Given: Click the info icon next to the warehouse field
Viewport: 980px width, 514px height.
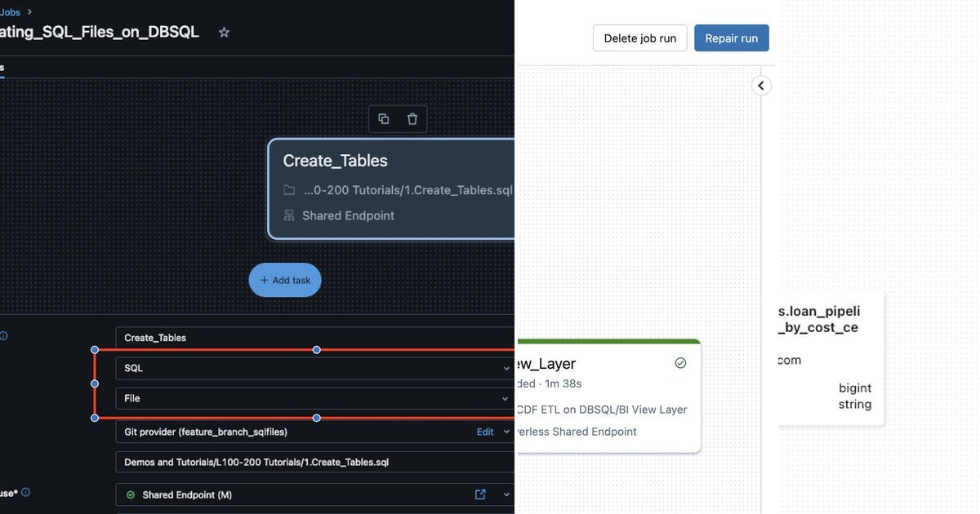Looking at the screenshot, I should coord(24,492).
